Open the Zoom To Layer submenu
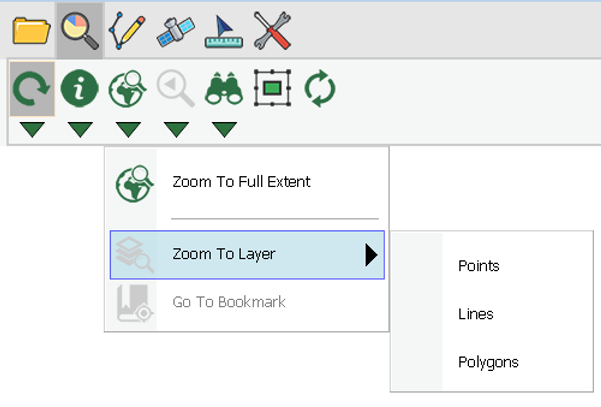Viewport: 601px width, 407px height. [x=247, y=255]
